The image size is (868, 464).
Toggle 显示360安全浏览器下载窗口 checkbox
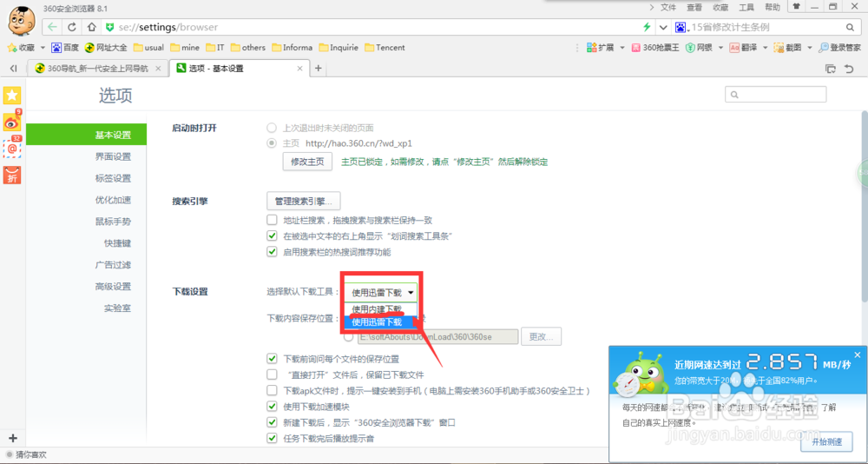[272, 422]
